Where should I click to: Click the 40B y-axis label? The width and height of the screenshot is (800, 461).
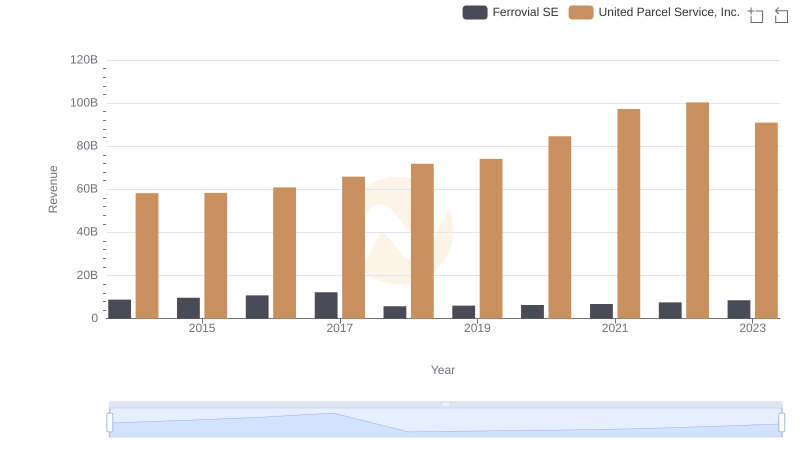pos(87,232)
